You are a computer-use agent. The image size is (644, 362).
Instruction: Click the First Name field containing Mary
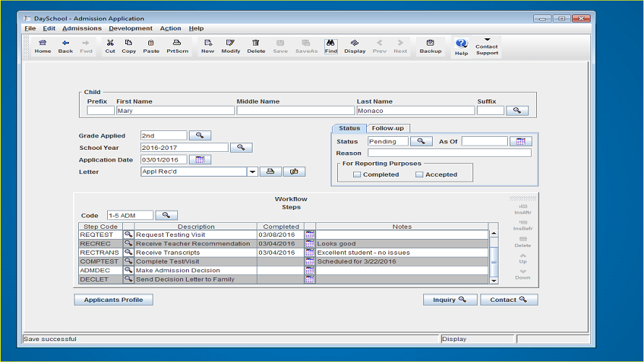click(x=175, y=111)
